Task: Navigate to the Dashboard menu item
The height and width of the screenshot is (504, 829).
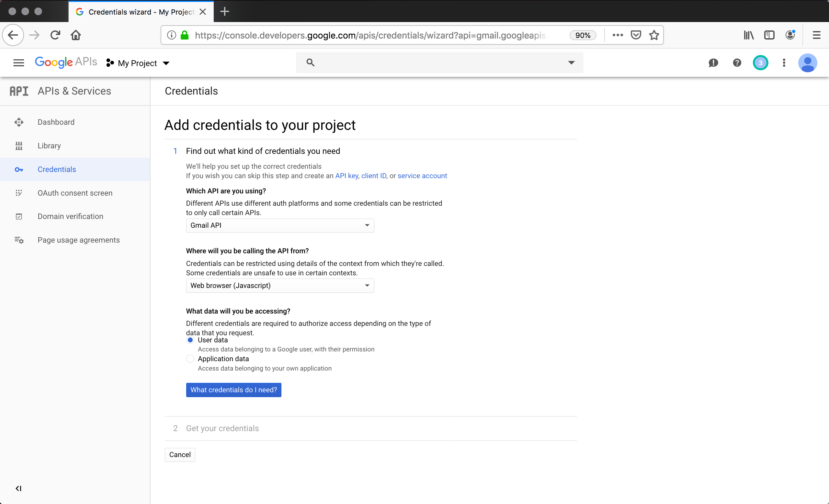Action: point(56,122)
